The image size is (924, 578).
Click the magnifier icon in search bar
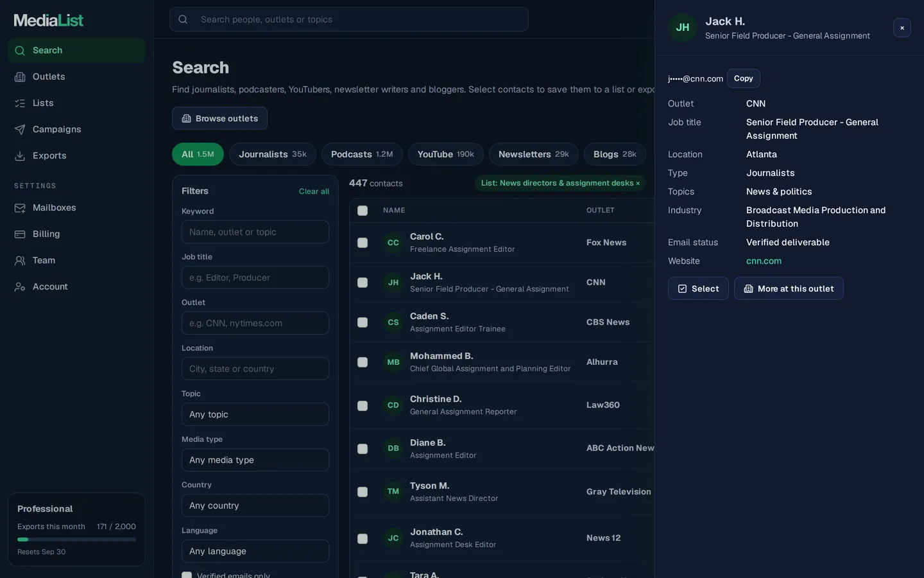[x=183, y=19]
